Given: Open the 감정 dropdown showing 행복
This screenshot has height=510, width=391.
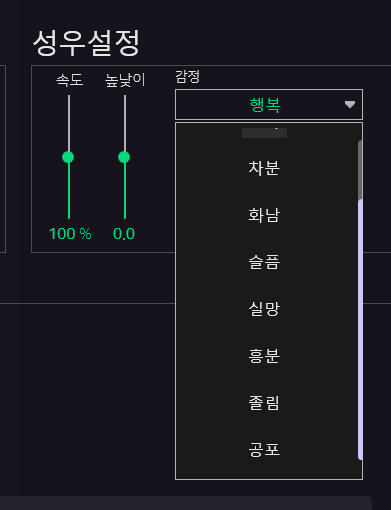Looking at the screenshot, I should 269,104.
